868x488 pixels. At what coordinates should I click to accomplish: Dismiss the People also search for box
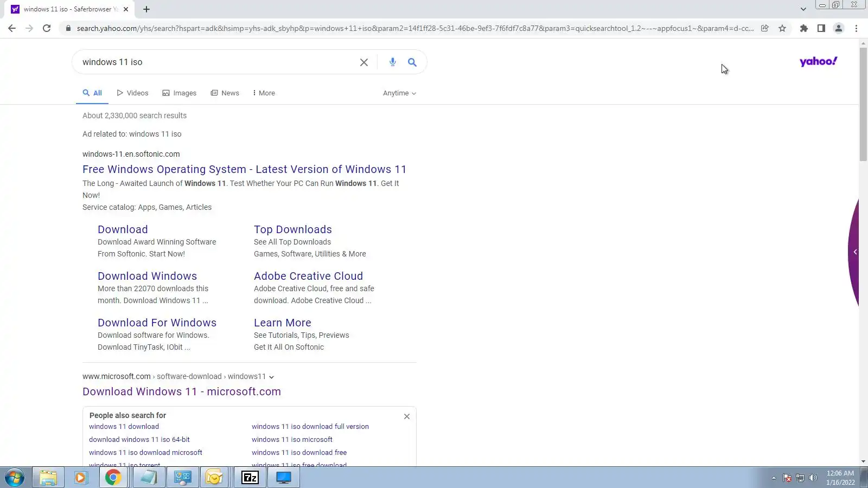point(407,416)
